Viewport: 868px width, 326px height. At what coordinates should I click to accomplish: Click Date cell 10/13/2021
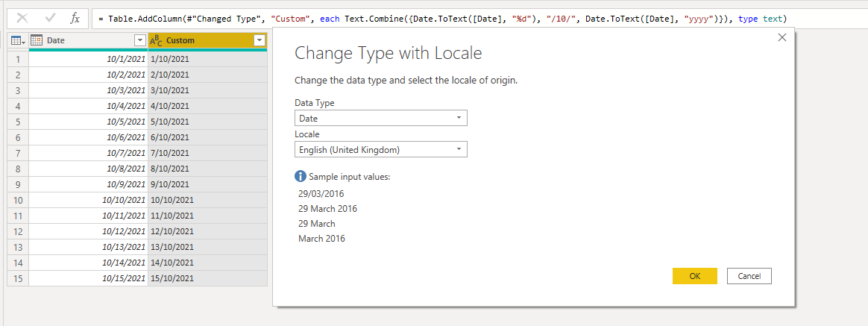(89, 247)
